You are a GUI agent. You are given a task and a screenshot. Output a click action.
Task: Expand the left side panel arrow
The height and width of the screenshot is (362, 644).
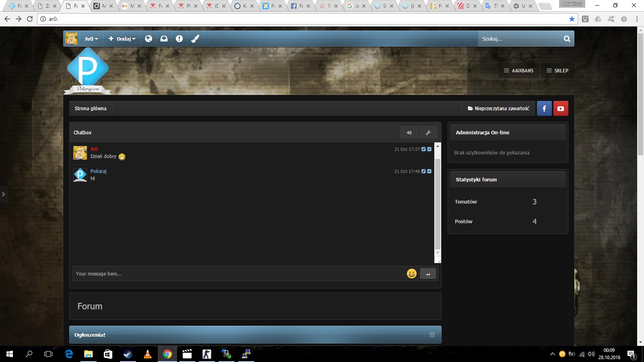pos(3,194)
